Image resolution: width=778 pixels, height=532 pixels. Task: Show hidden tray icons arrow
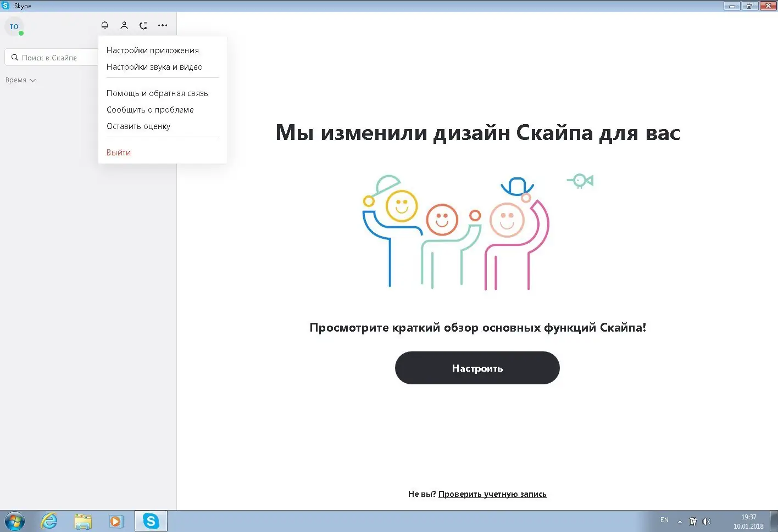[x=680, y=520]
